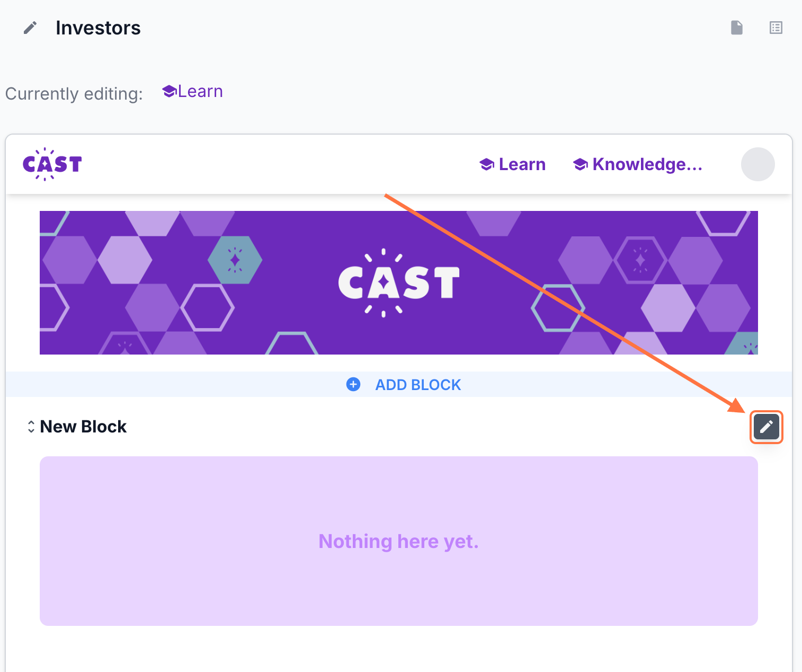Click the Investors page title
The width and height of the screenshot is (802, 672).
tap(98, 28)
